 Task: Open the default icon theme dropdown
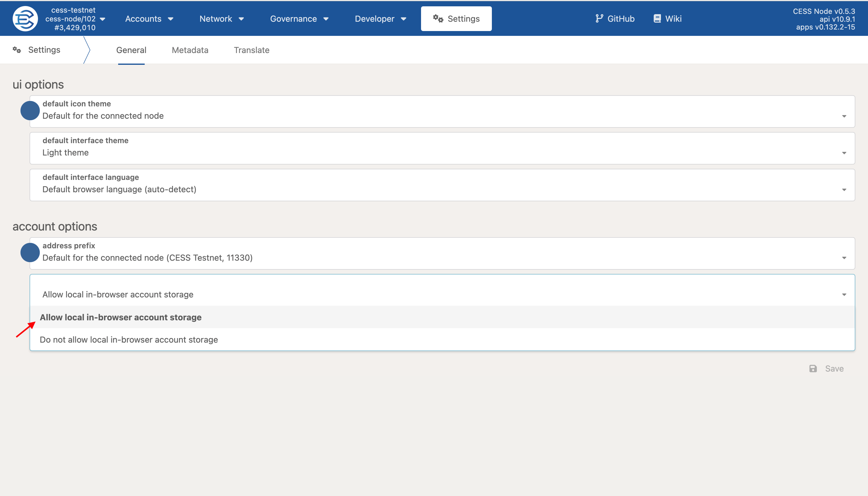tap(442, 111)
